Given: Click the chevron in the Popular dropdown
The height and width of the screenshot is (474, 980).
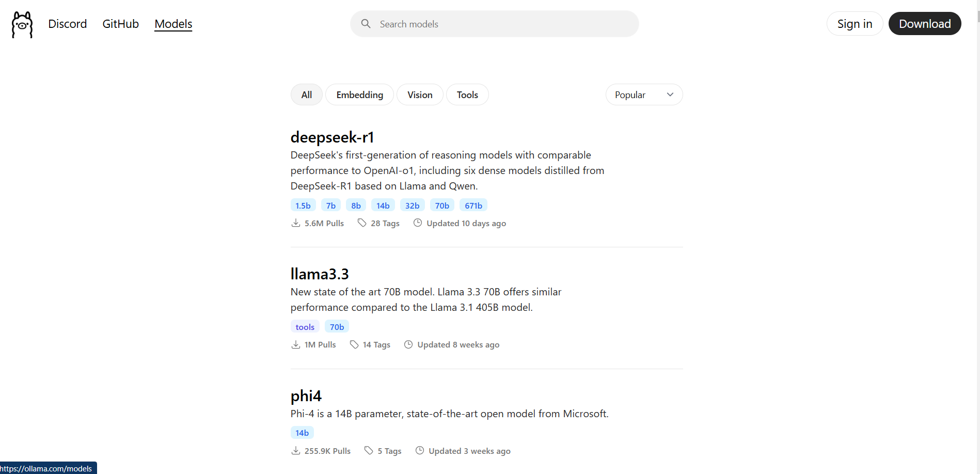Looking at the screenshot, I should pyautogui.click(x=670, y=94).
